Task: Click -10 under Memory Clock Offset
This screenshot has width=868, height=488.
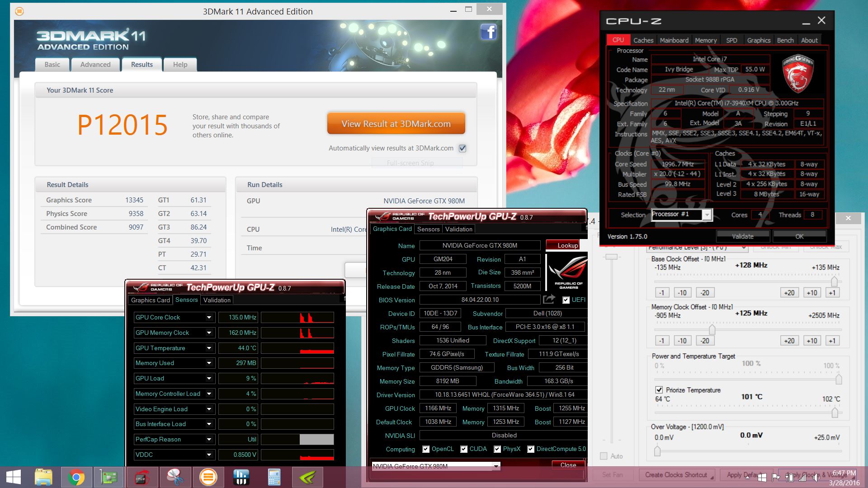Action: click(683, 341)
